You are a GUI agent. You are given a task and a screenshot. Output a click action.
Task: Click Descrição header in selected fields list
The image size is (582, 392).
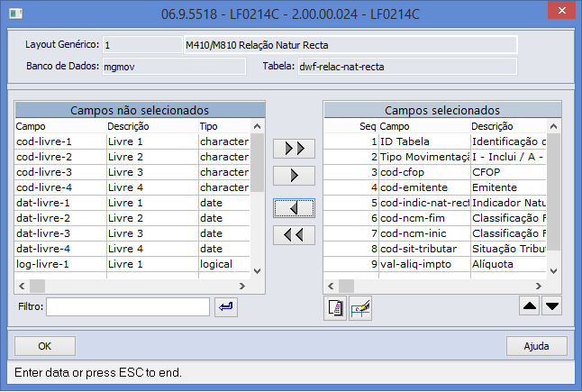(508, 126)
